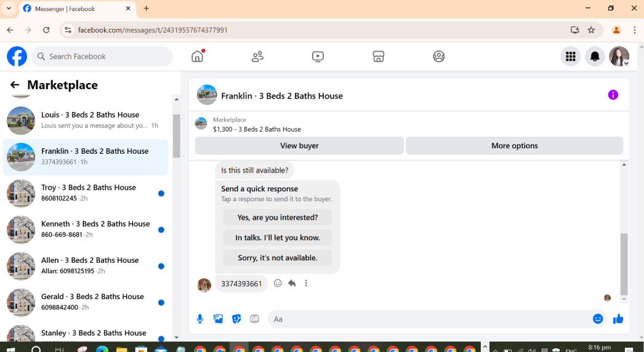Image resolution: width=644 pixels, height=352 pixels.
Task: Bookmark this page with the star icon
Action: pos(591,30)
